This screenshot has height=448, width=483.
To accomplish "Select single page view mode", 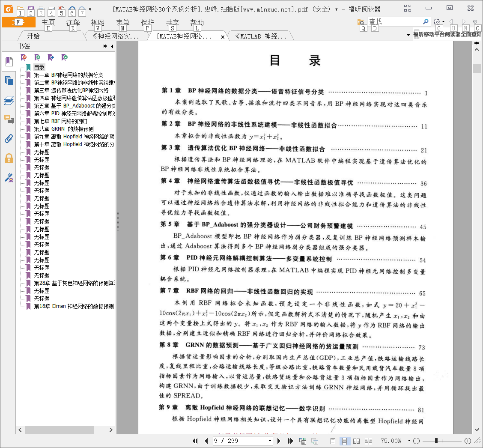I will coord(333,441).
